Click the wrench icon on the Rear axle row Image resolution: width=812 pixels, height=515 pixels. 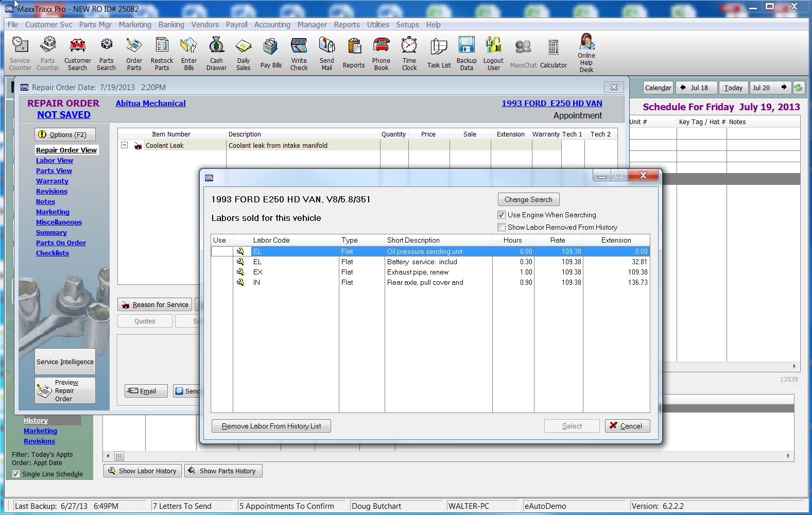[240, 282]
